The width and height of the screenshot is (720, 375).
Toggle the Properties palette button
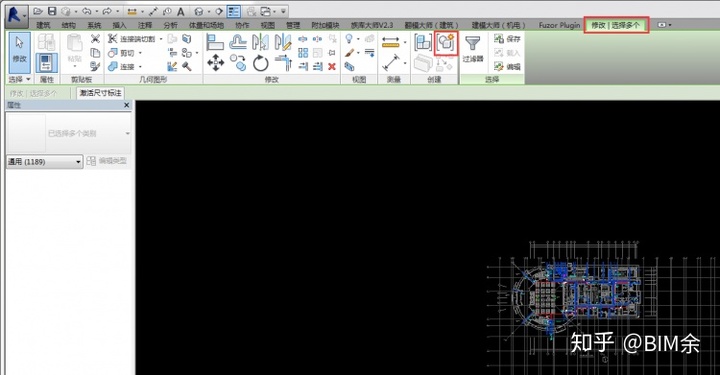[46, 63]
